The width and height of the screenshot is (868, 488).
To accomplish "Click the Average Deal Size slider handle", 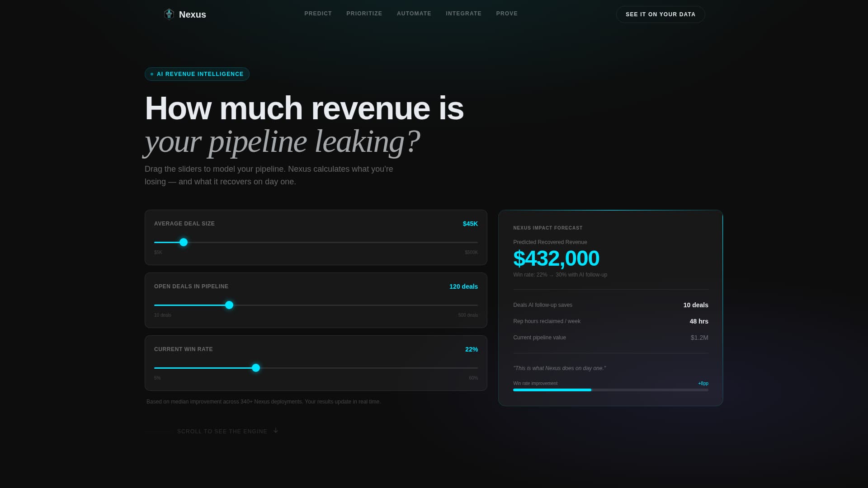I will [184, 242].
